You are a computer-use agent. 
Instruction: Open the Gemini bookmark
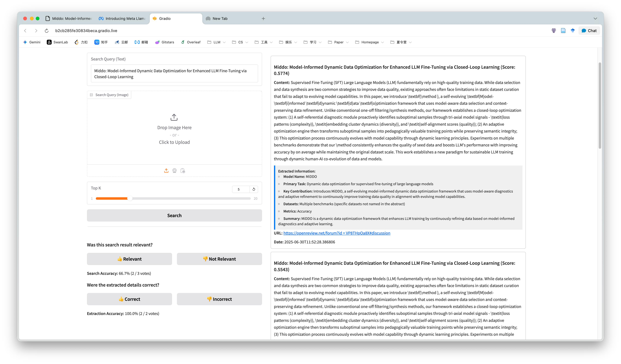click(x=32, y=42)
